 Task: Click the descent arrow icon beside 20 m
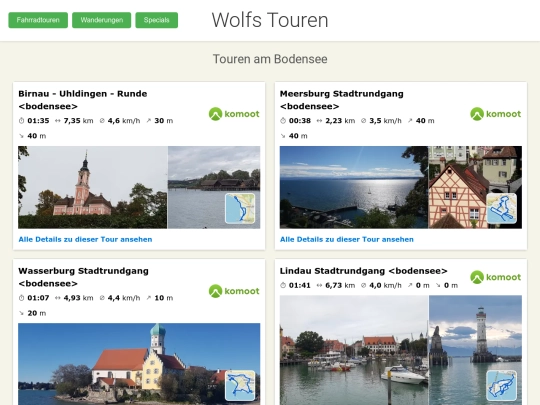(x=21, y=313)
